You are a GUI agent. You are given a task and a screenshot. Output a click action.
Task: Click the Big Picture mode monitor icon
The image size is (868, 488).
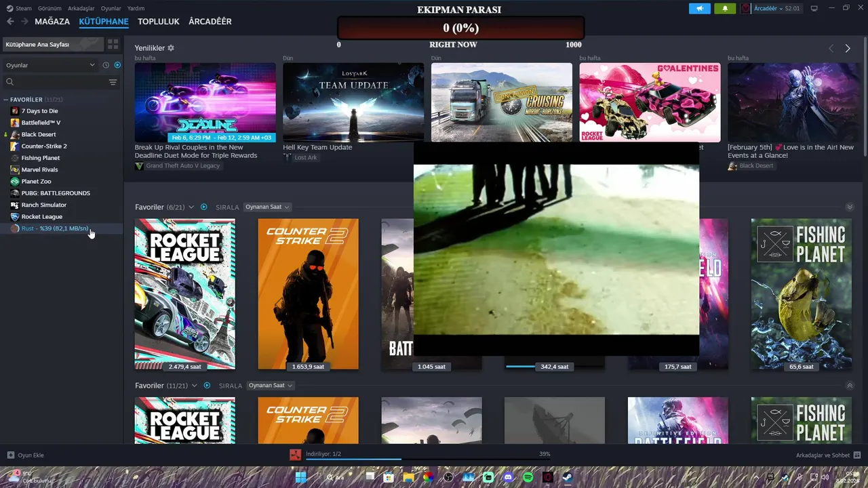click(x=814, y=8)
